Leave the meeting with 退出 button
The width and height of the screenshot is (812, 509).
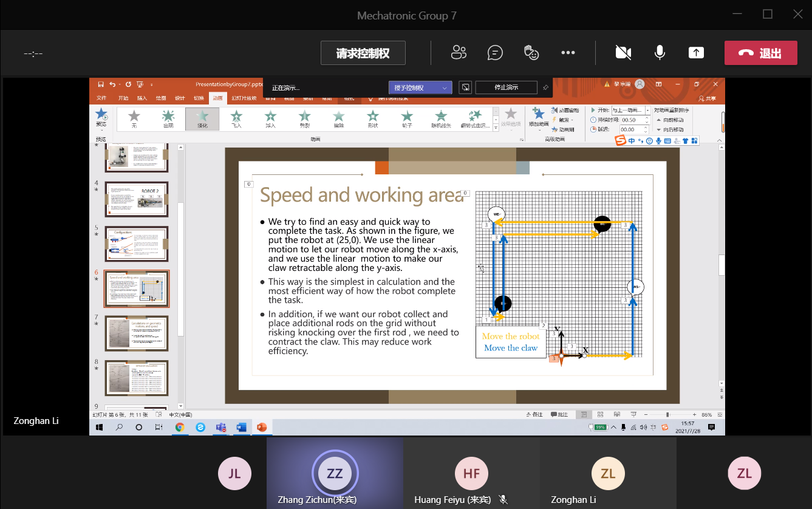(760, 53)
